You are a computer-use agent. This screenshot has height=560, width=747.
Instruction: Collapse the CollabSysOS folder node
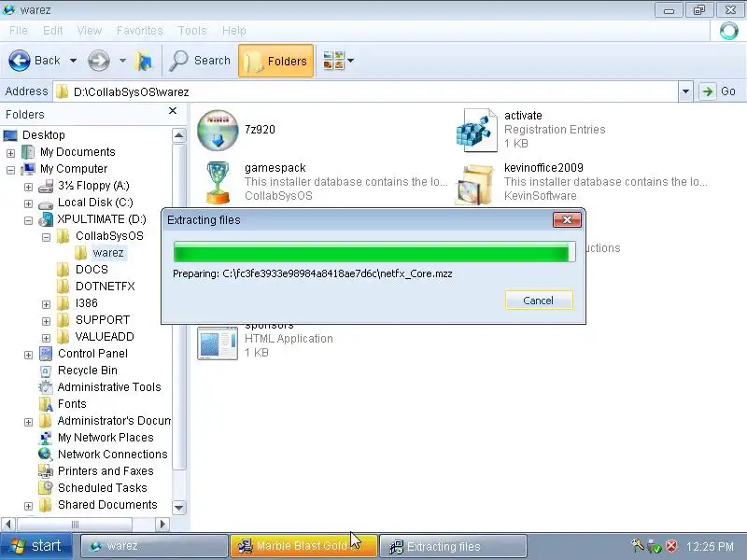(x=46, y=237)
